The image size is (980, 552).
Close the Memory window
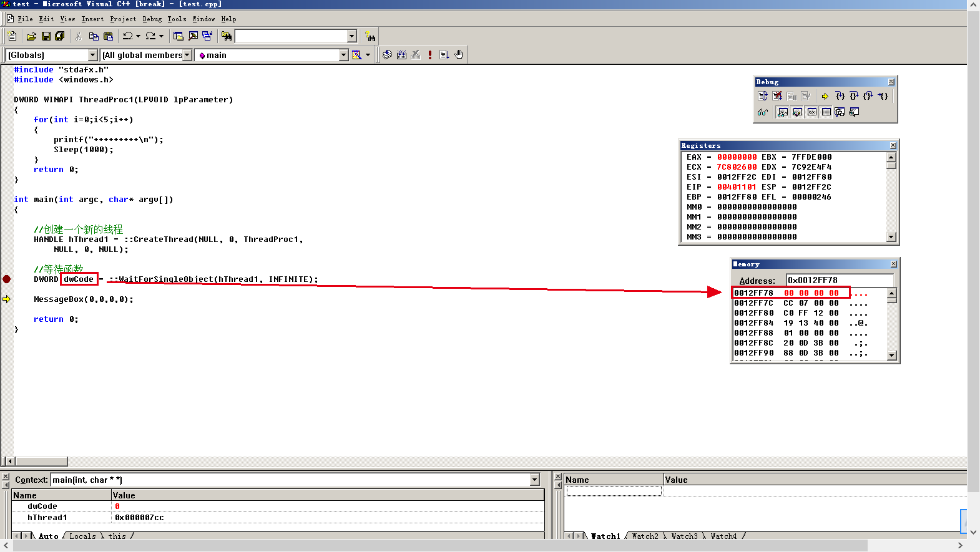click(893, 264)
